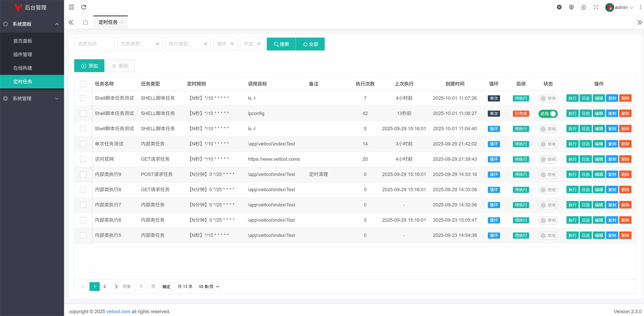Screen dimensions: 644x316
Task: Select 在线构建 in the sidebar
Action: [x=23, y=68]
